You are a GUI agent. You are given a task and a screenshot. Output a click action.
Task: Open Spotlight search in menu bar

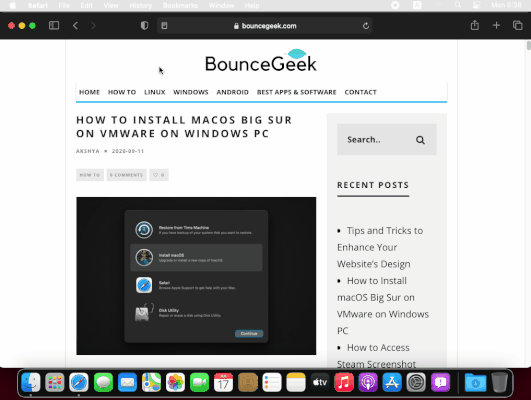(x=458, y=5)
